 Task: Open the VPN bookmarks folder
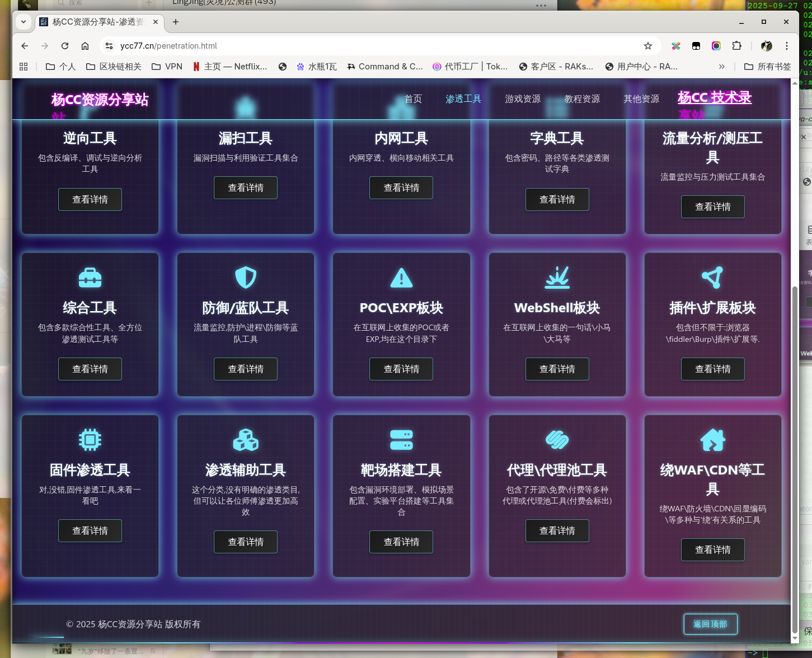[x=167, y=67]
